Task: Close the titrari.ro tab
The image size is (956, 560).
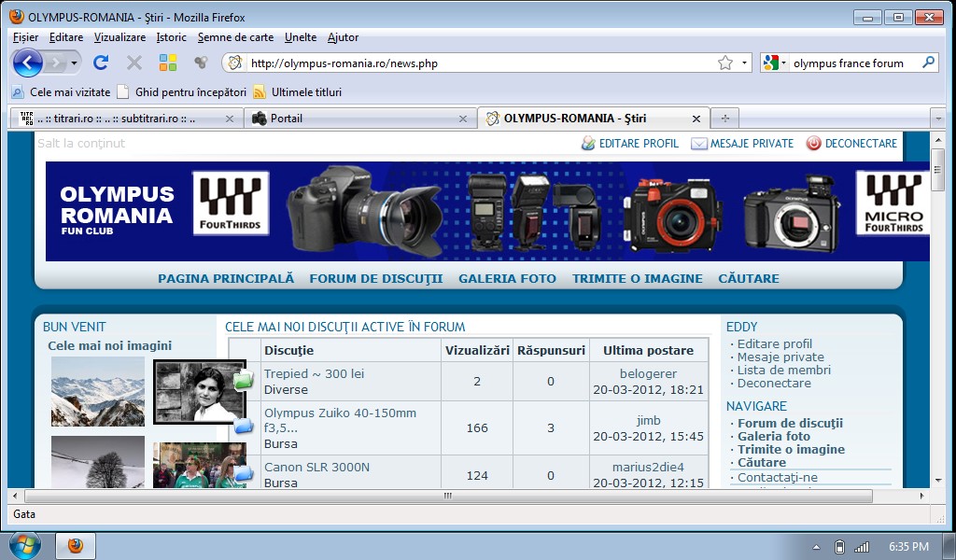Action: tap(230, 119)
